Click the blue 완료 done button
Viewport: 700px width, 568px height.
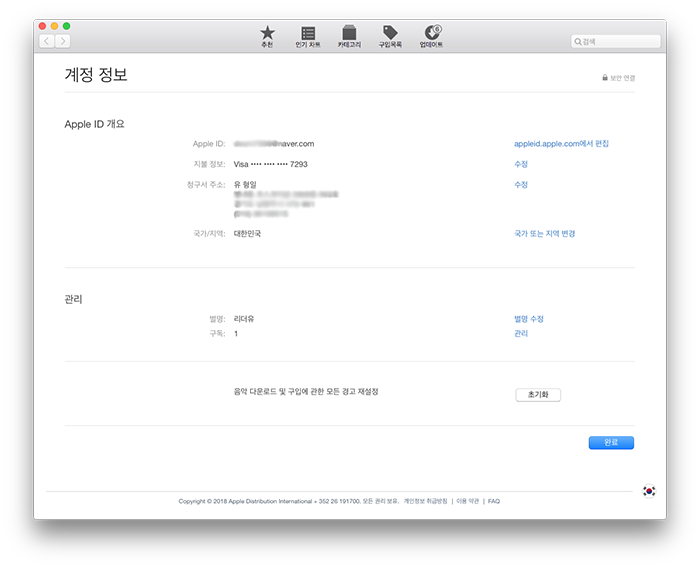tap(611, 443)
